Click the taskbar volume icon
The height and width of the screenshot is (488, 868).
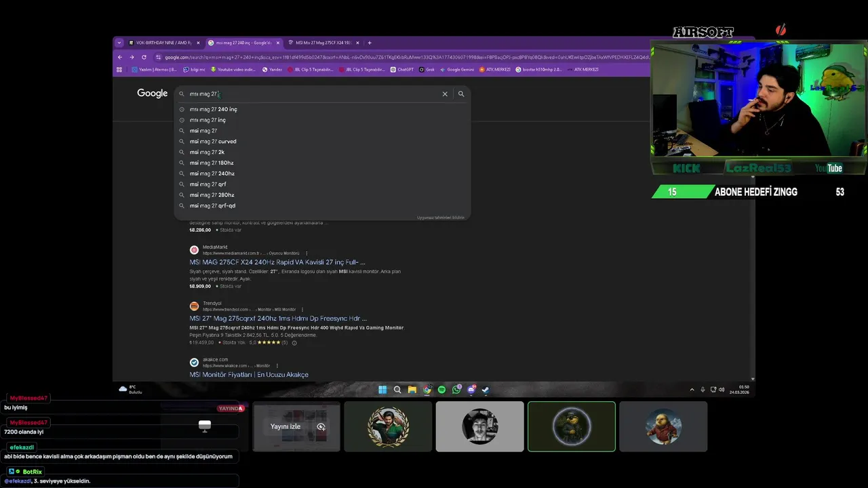tap(721, 390)
